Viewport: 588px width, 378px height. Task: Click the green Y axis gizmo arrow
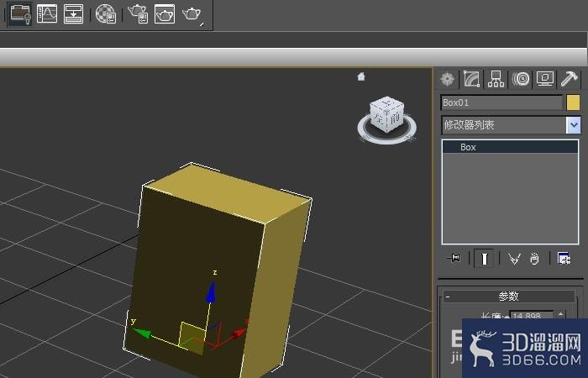pos(142,333)
